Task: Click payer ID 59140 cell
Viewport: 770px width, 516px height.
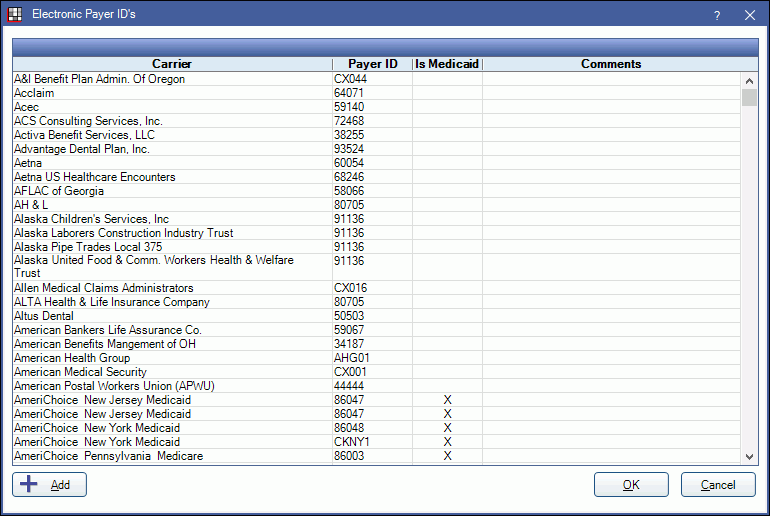Action: coord(372,107)
